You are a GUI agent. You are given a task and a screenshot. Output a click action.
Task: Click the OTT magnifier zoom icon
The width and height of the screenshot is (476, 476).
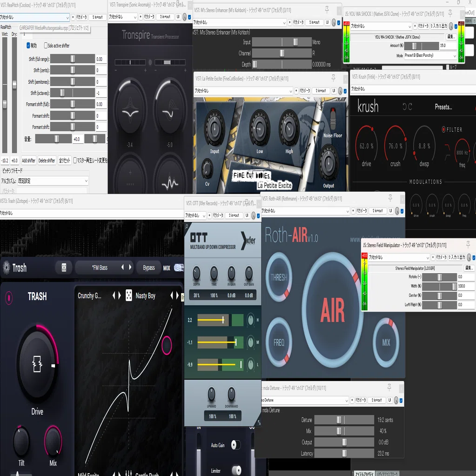coord(187,226)
